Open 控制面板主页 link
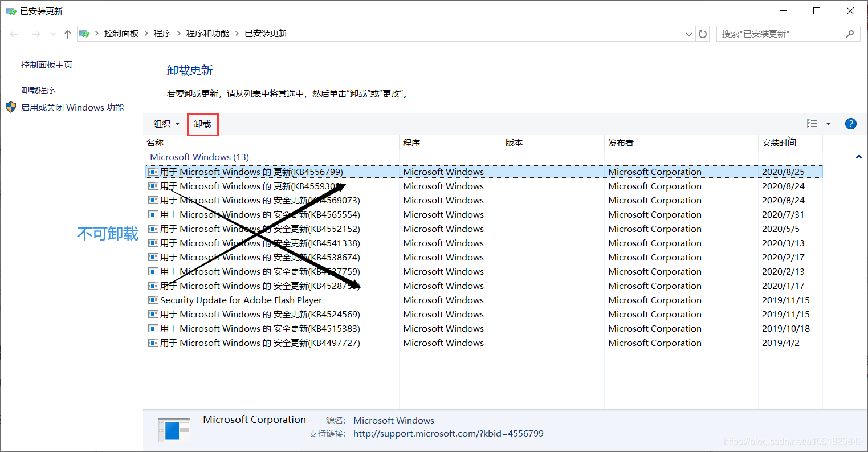This screenshot has height=452, width=868. coord(47,65)
